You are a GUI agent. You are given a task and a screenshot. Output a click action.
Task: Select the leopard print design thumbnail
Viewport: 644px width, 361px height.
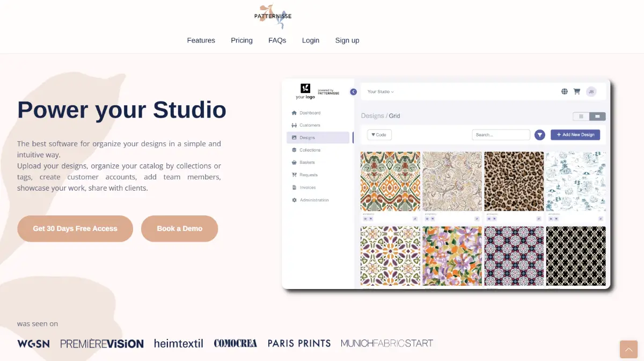(514, 181)
